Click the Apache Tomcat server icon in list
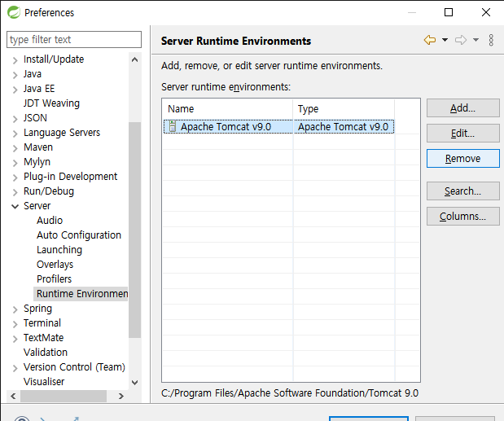 pyautogui.click(x=173, y=126)
